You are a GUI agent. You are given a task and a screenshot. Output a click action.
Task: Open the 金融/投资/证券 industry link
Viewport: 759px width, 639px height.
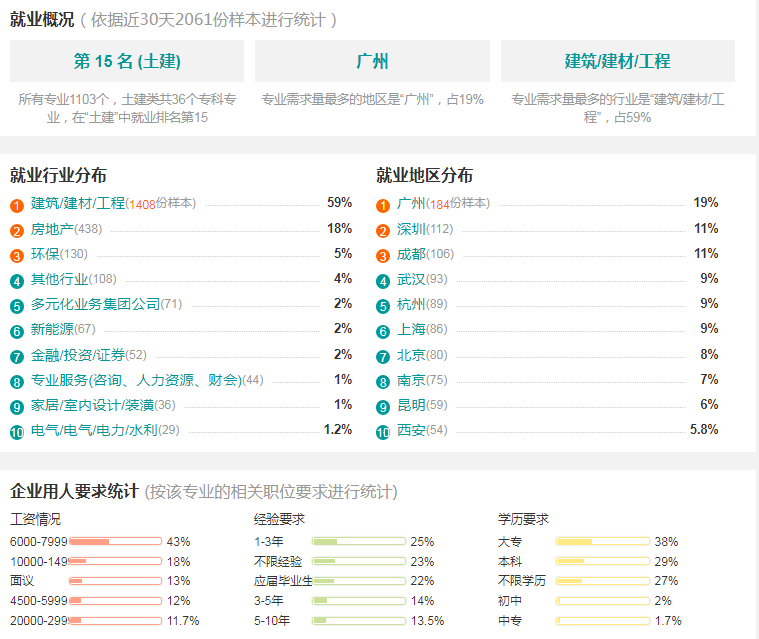pos(78,355)
